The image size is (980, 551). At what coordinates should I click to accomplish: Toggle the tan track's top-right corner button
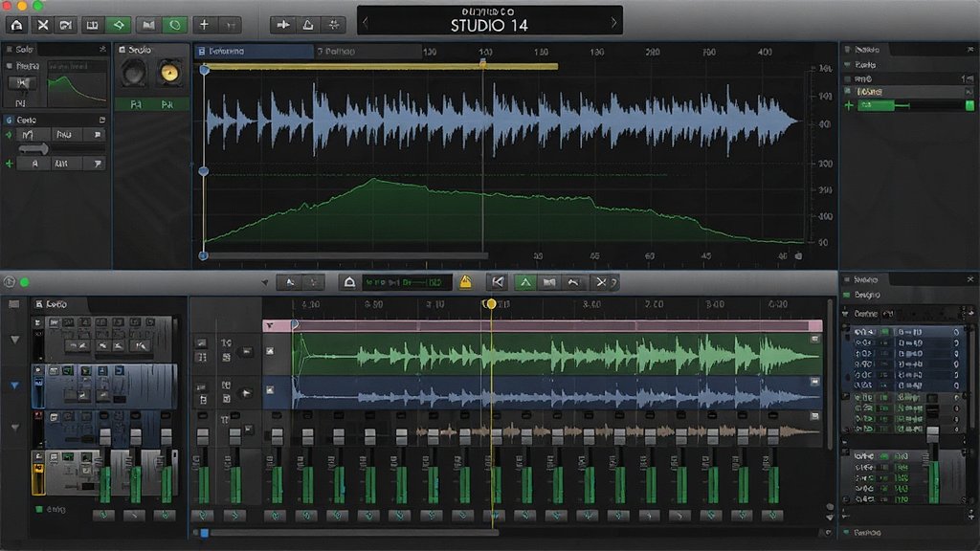(x=815, y=416)
